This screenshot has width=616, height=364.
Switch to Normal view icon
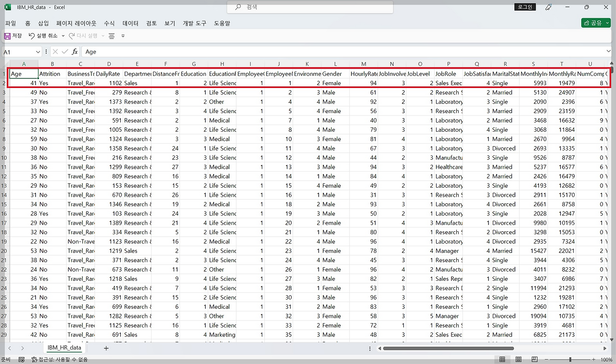(502, 360)
